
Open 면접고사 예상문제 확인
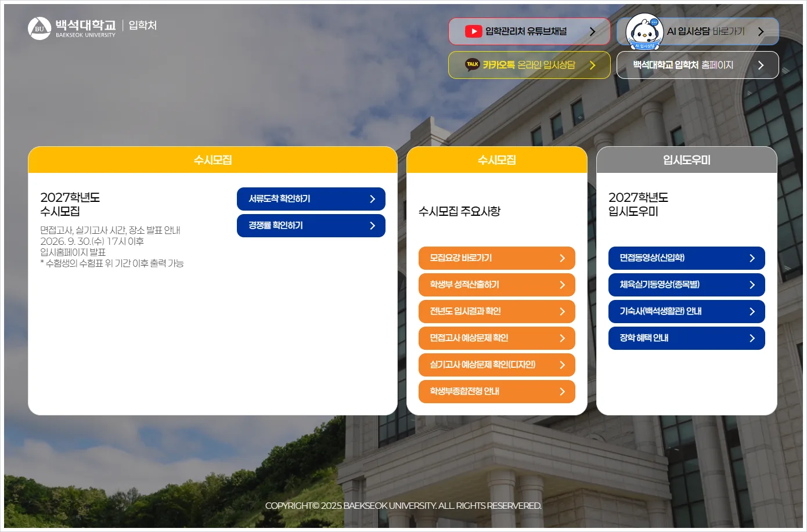(x=497, y=338)
